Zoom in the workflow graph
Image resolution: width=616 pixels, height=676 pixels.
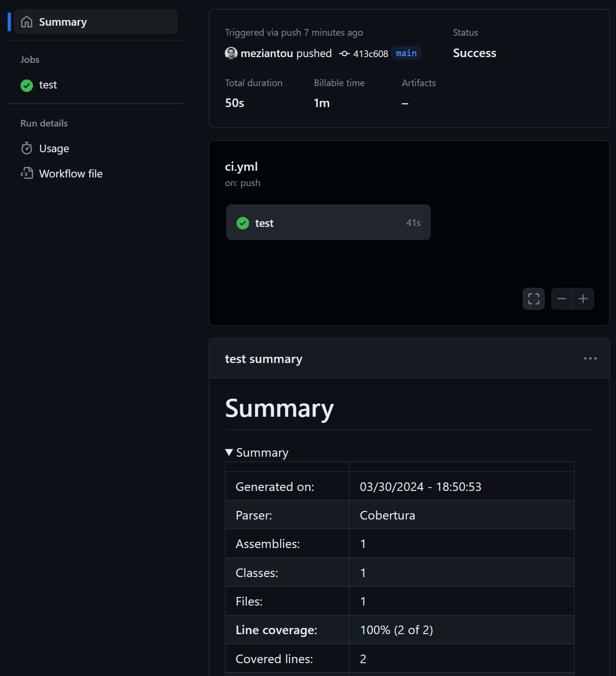click(x=583, y=299)
